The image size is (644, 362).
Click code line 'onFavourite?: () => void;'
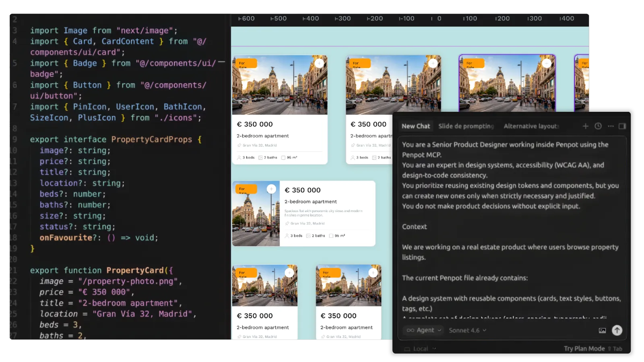tap(99, 238)
